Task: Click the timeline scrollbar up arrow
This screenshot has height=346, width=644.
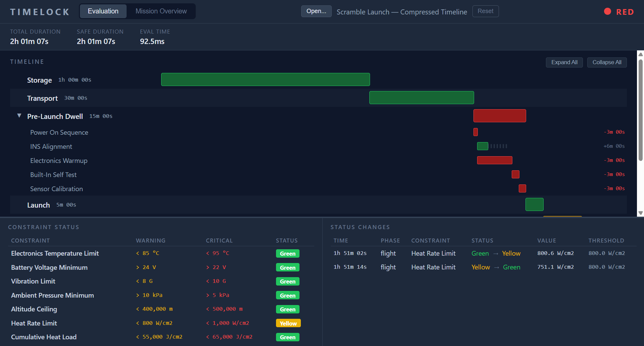Action: (x=641, y=54)
